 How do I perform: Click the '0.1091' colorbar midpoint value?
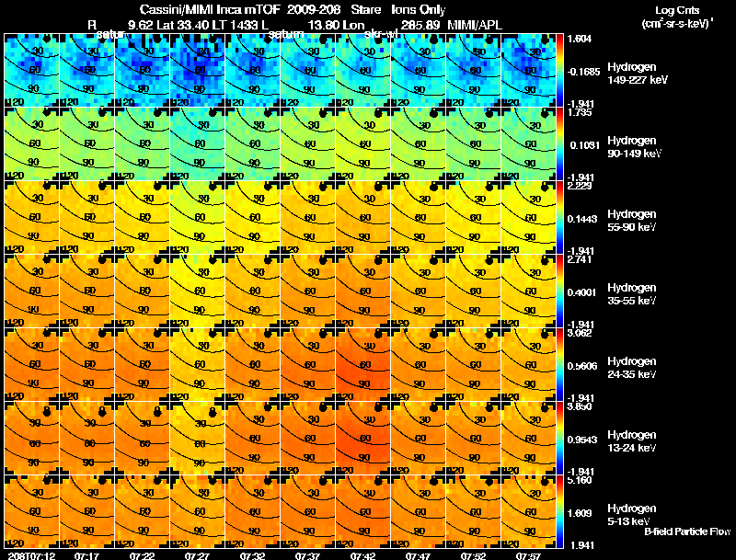(584, 145)
